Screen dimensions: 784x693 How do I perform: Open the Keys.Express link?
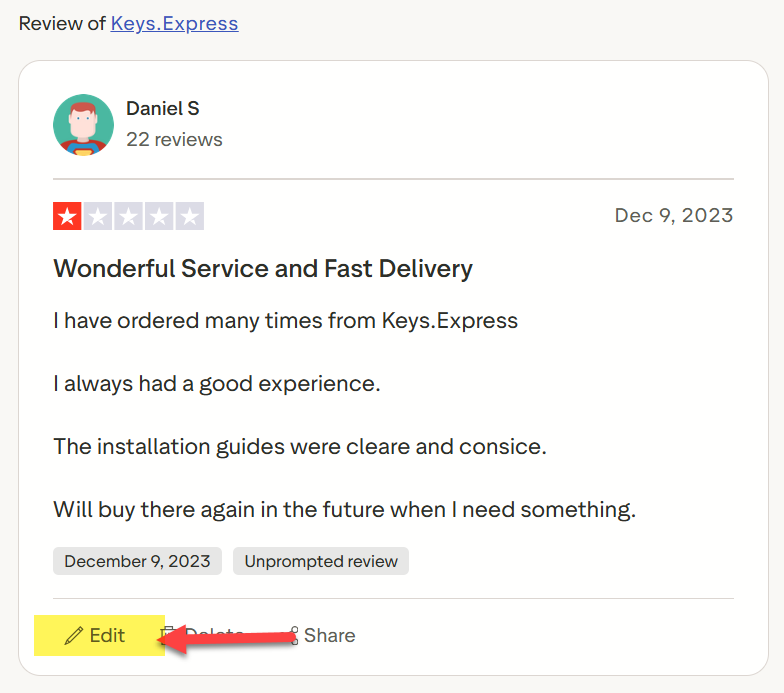click(x=174, y=24)
